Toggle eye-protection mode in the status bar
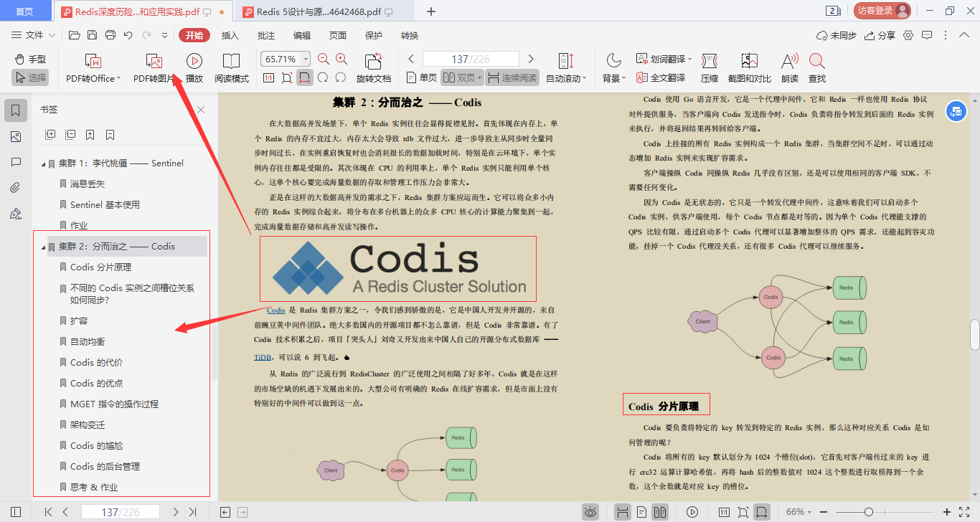This screenshot has width=980, height=522. pyautogui.click(x=590, y=512)
